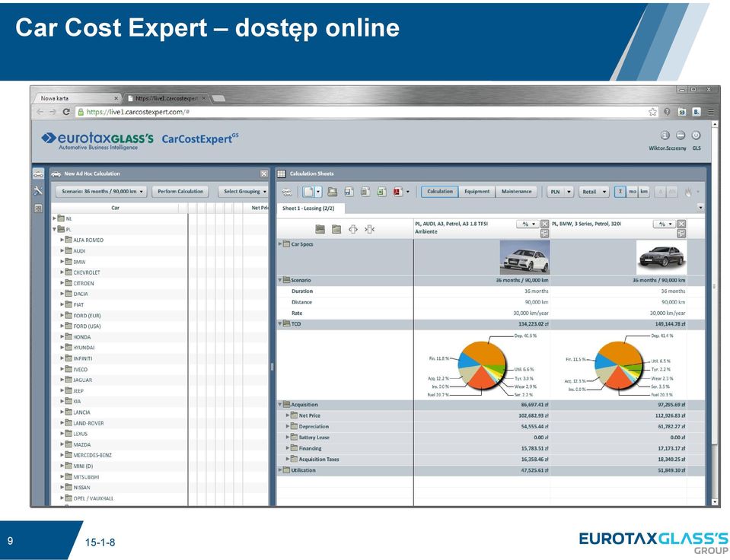Switch to Calculation view
This screenshot has width=730, height=560.
click(440, 192)
